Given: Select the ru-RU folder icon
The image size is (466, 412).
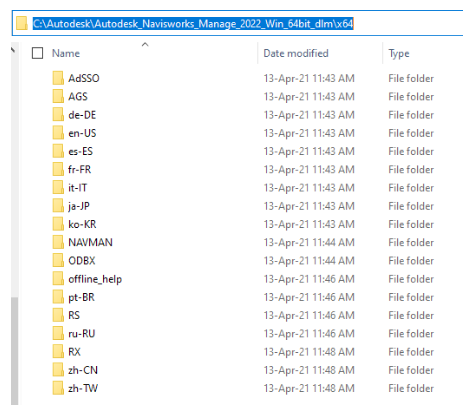Looking at the screenshot, I should pos(58,333).
